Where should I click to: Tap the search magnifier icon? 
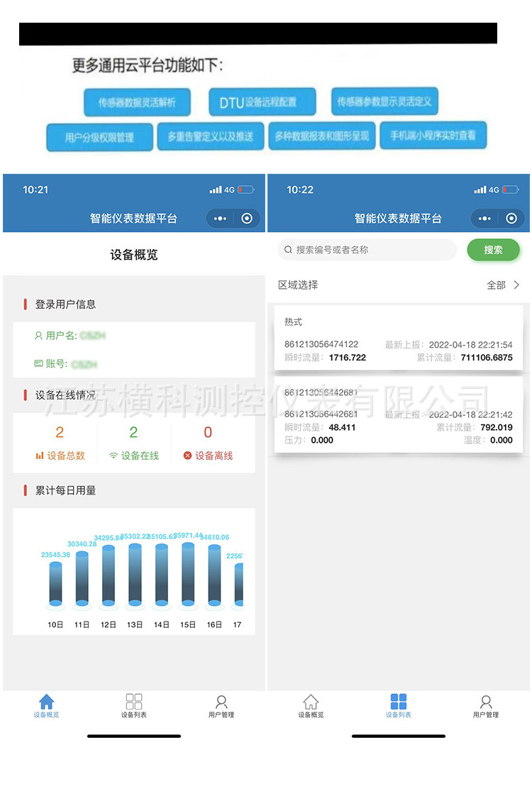(288, 250)
